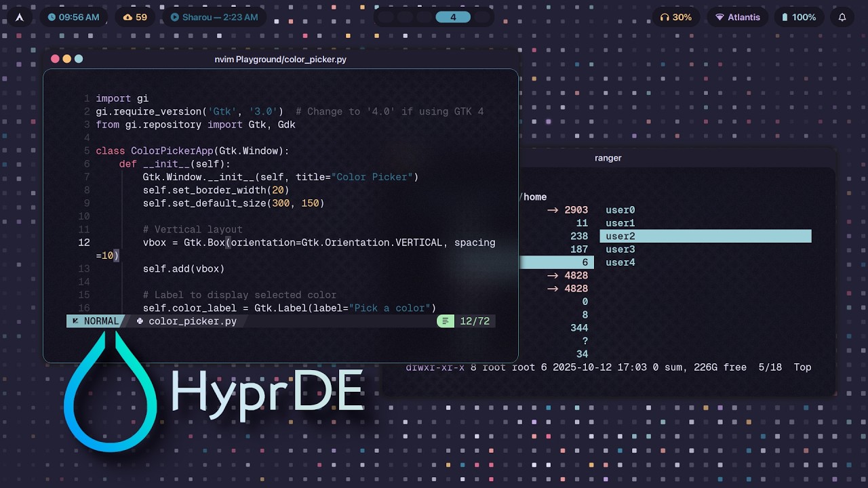Click the 'class ColorPickerApp(Gtk.Window):' line
The image size is (868, 488).
click(x=193, y=150)
